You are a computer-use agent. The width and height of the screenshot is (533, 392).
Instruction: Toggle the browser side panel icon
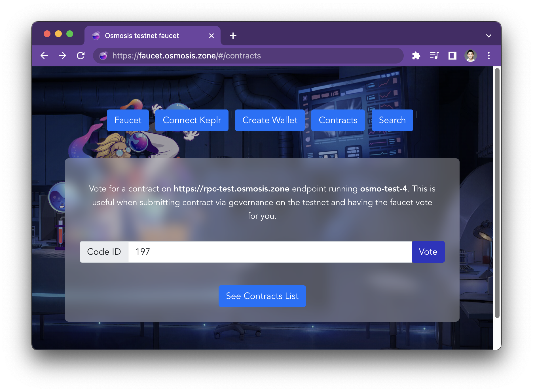pos(452,56)
